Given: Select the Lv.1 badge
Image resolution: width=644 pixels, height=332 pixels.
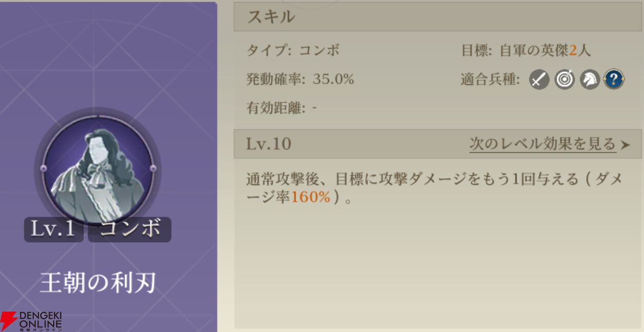Looking at the screenshot, I should [x=53, y=229].
